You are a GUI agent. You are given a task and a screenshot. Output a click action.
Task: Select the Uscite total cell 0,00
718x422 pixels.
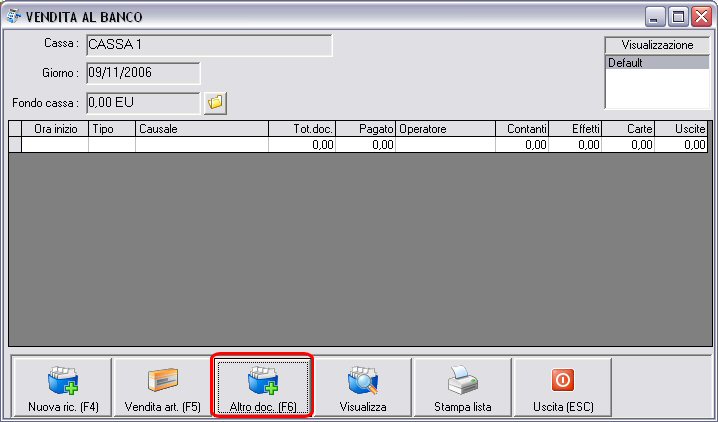pyautogui.click(x=681, y=145)
